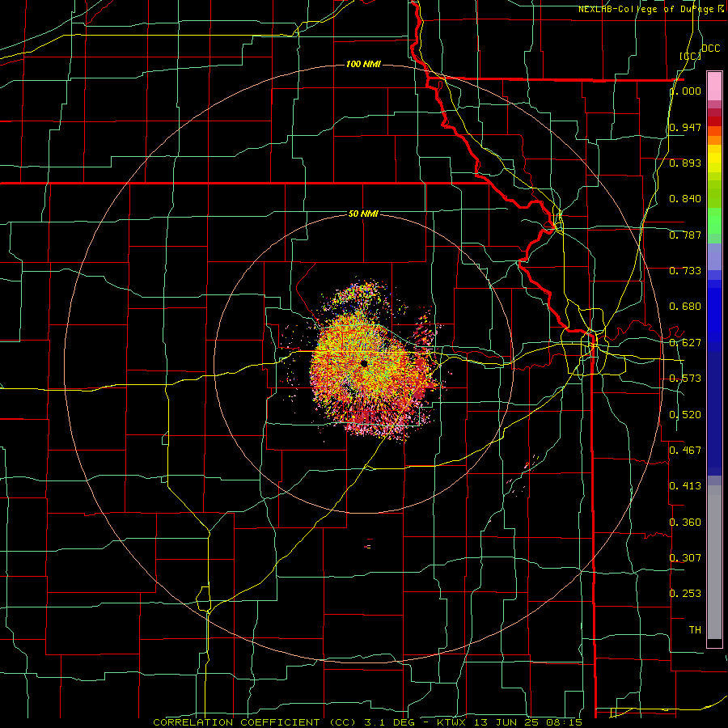Screen dimensions: 728x728
Task: Click the 50 NMI range ring label
Action: coord(363,214)
